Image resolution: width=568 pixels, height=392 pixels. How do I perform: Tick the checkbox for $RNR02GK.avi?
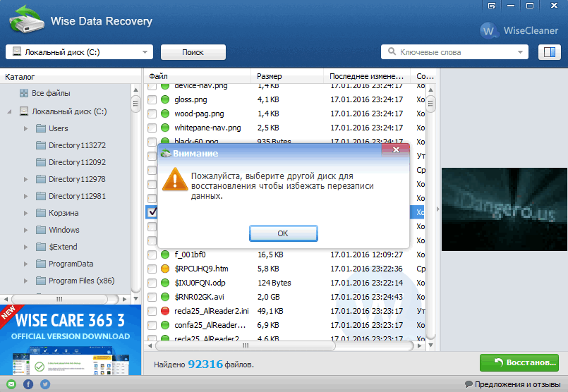point(152,297)
